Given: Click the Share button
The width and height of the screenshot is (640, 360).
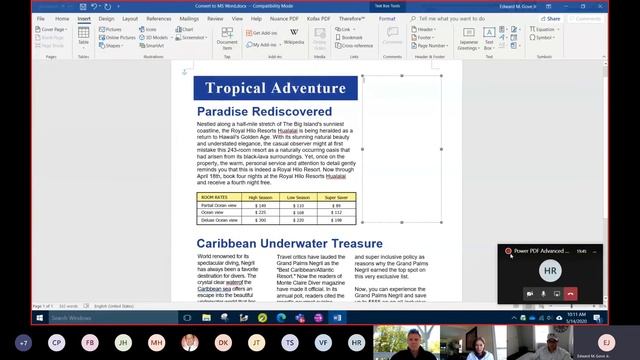Looking at the screenshot, I should click(551, 19).
